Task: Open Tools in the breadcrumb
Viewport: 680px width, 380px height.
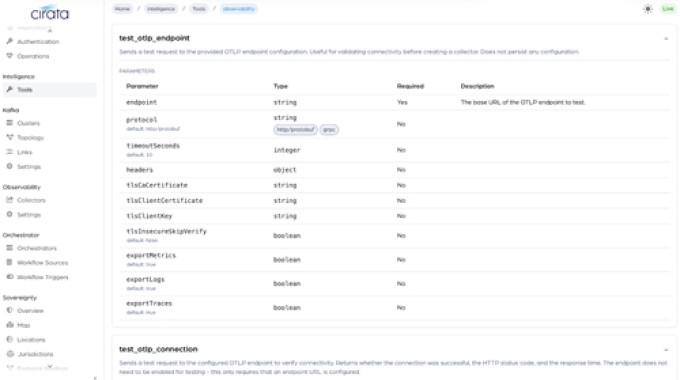Action: (x=199, y=9)
